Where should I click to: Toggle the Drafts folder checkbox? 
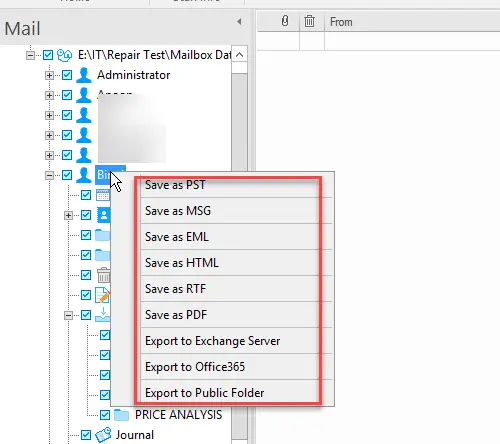(86, 295)
